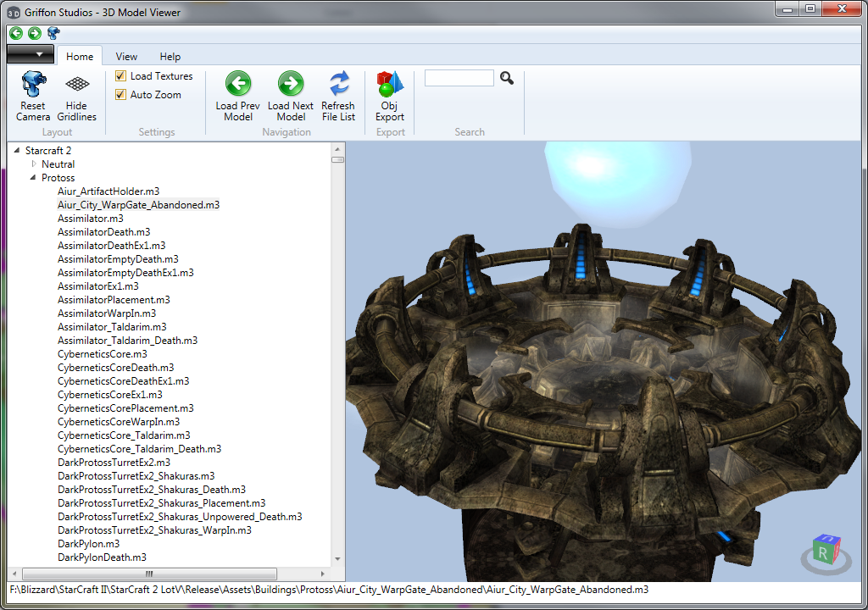Screen dimensions: 868x610
Task: Click Hide Gridlines icon
Action: [x=77, y=84]
